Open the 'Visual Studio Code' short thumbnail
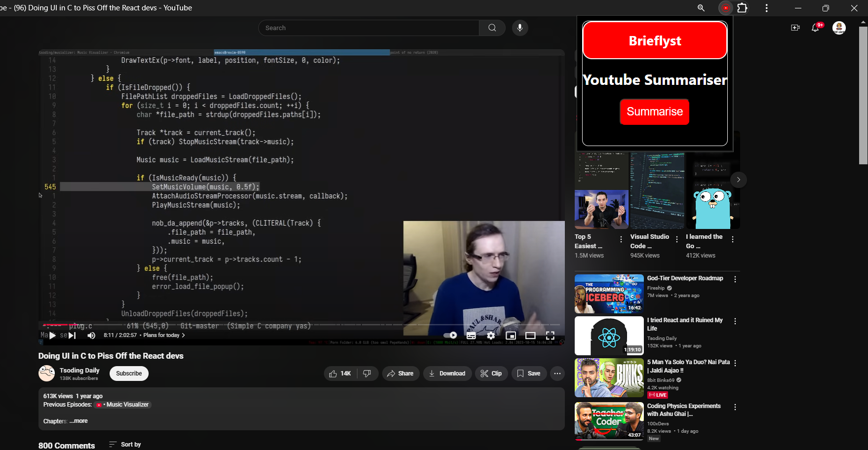Screen dimensions: 868x450 [x=657, y=190]
